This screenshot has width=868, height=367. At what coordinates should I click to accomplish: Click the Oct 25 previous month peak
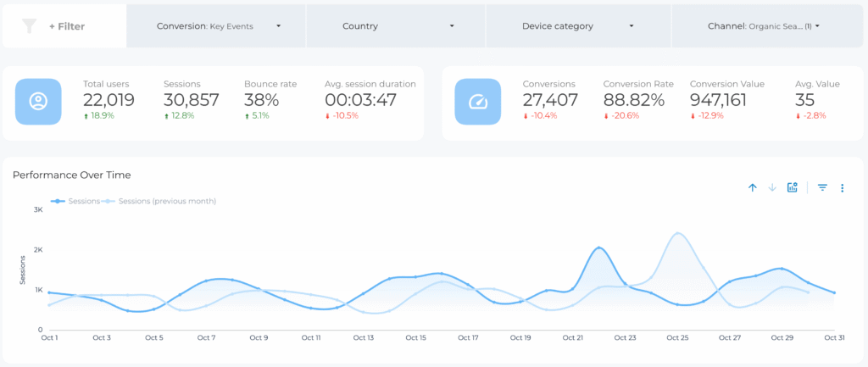coord(677,233)
